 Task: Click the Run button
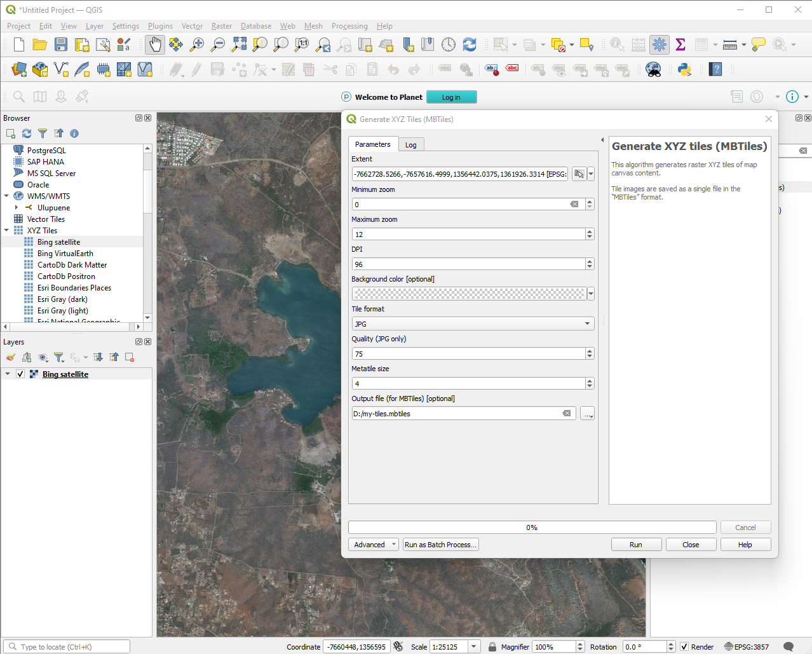636,545
